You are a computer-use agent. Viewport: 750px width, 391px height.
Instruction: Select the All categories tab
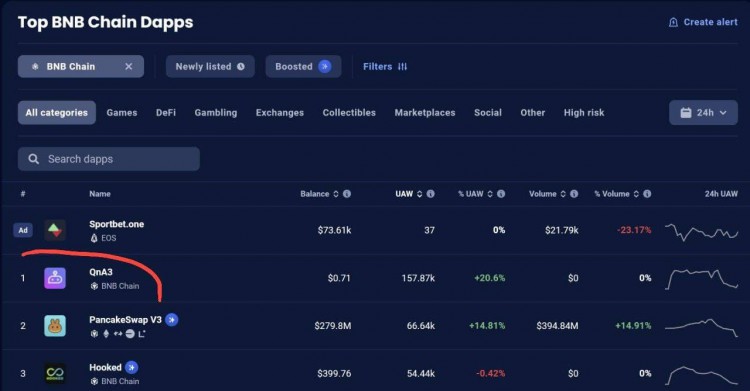(57, 112)
